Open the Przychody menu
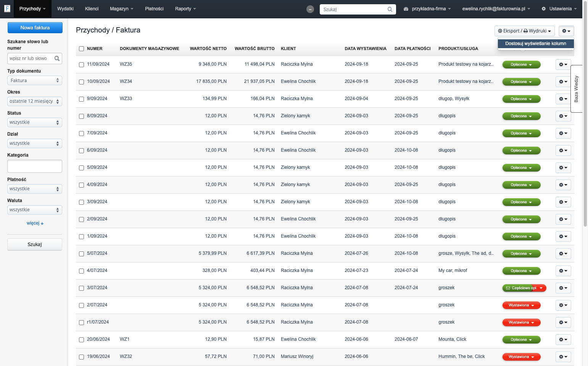The width and height of the screenshot is (588, 366). [32, 9]
